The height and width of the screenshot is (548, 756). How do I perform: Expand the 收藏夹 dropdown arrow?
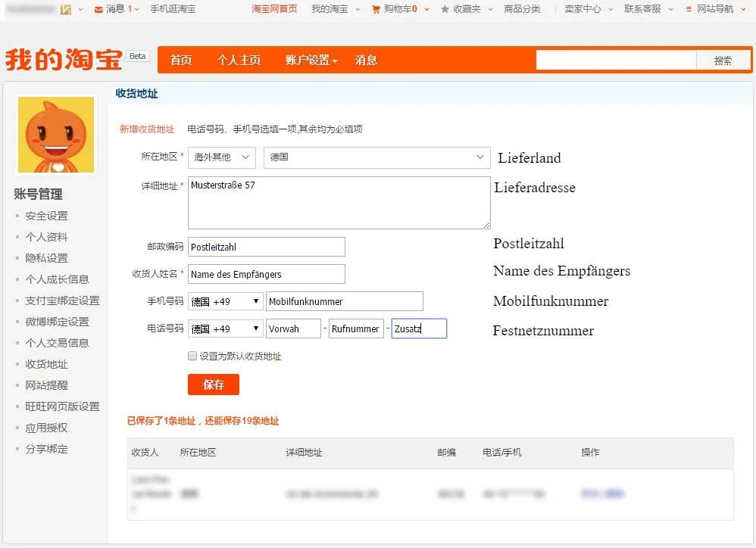point(490,9)
